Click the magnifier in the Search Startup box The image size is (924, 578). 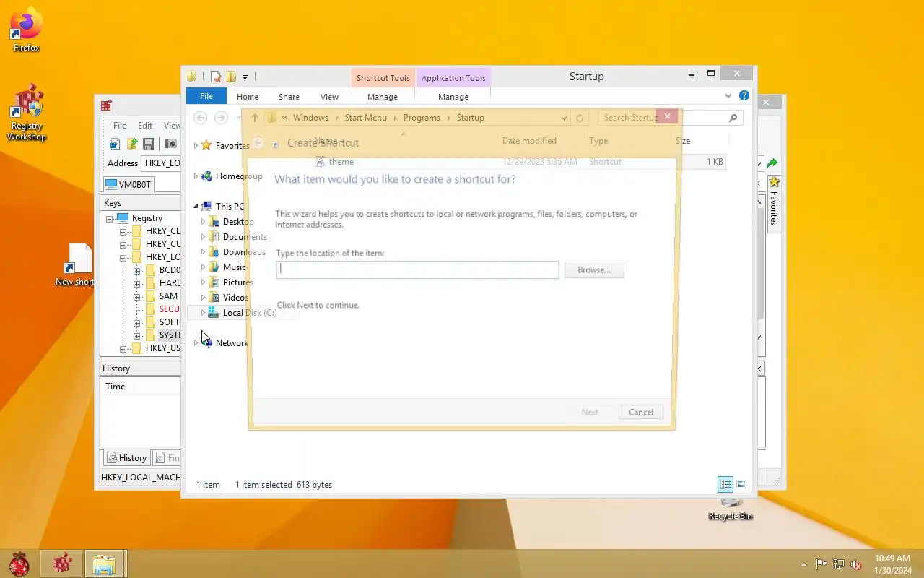point(733,118)
